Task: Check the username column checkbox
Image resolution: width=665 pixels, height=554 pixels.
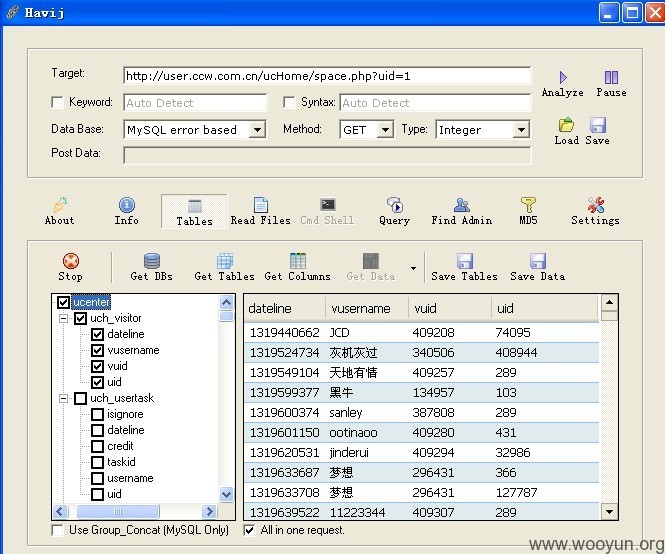Action: click(98, 478)
